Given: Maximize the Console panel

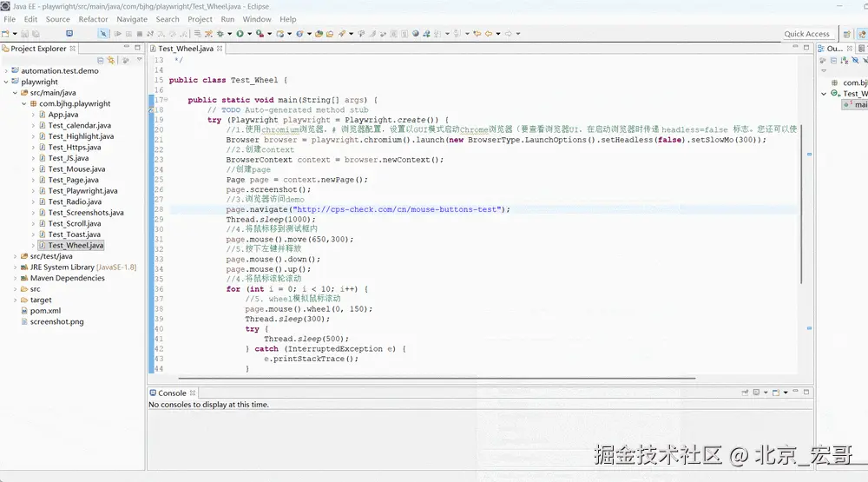Looking at the screenshot, I should [806, 392].
